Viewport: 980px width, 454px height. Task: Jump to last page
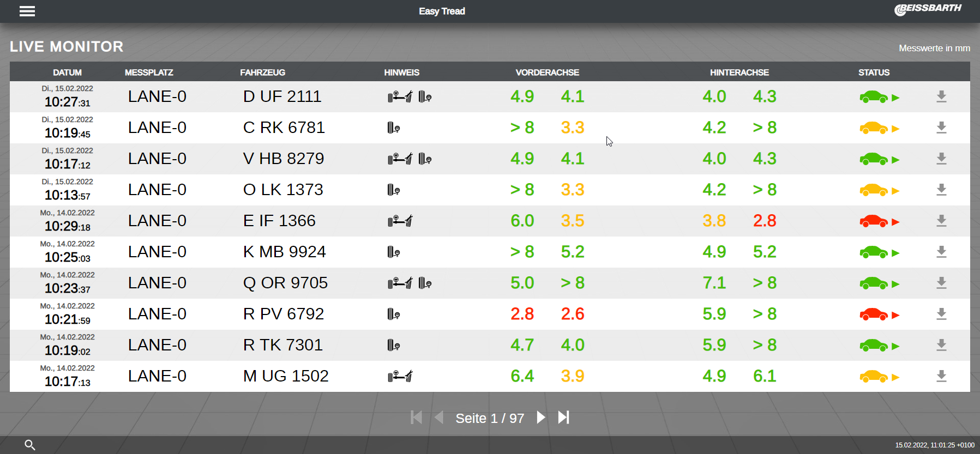click(x=563, y=417)
